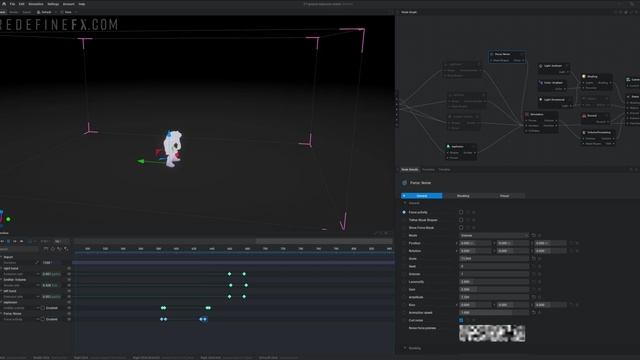The width and height of the screenshot is (640, 360).
Task: Open the Edit menu
Action: pos(21,4)
